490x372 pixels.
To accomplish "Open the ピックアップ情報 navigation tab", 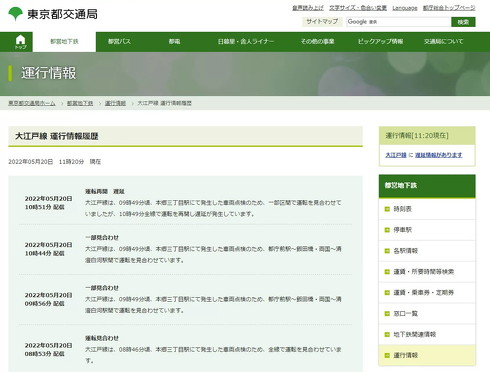I will [380, 42].
